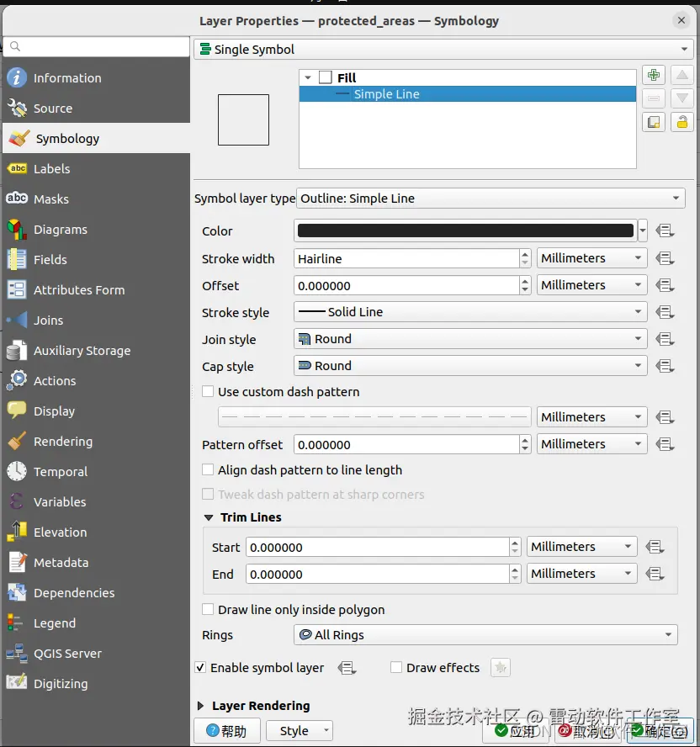Collapse the Fill symbol tree node
The image size is (700, 747).
(x=308, y=77)
